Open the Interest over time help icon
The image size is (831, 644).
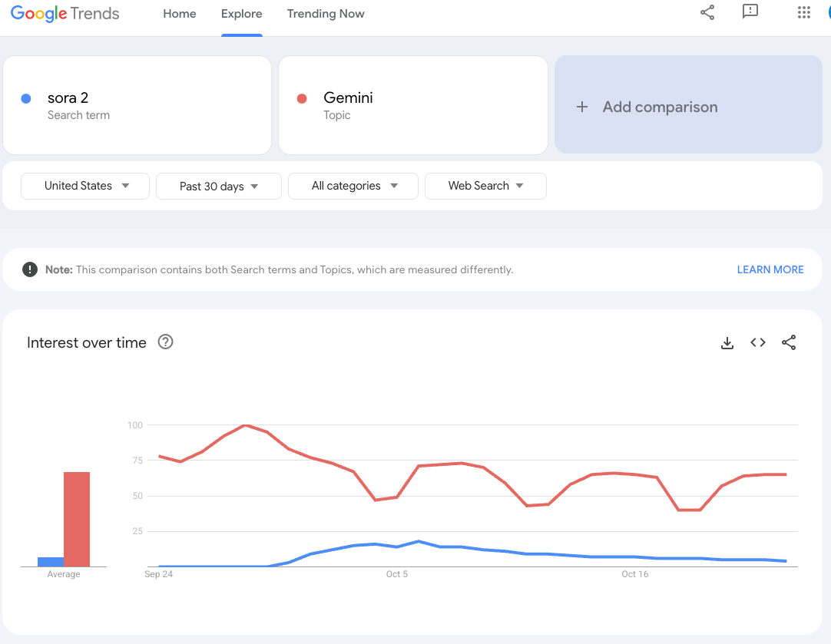pos(165,342)
